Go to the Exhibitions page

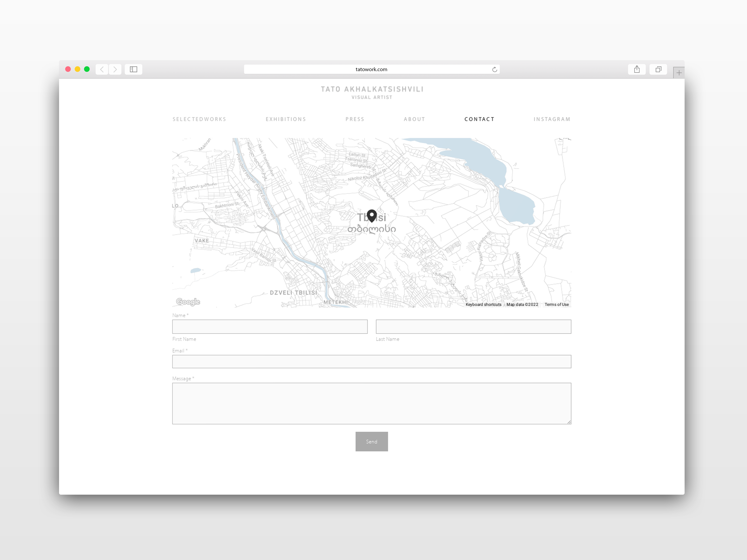[286, 119]
